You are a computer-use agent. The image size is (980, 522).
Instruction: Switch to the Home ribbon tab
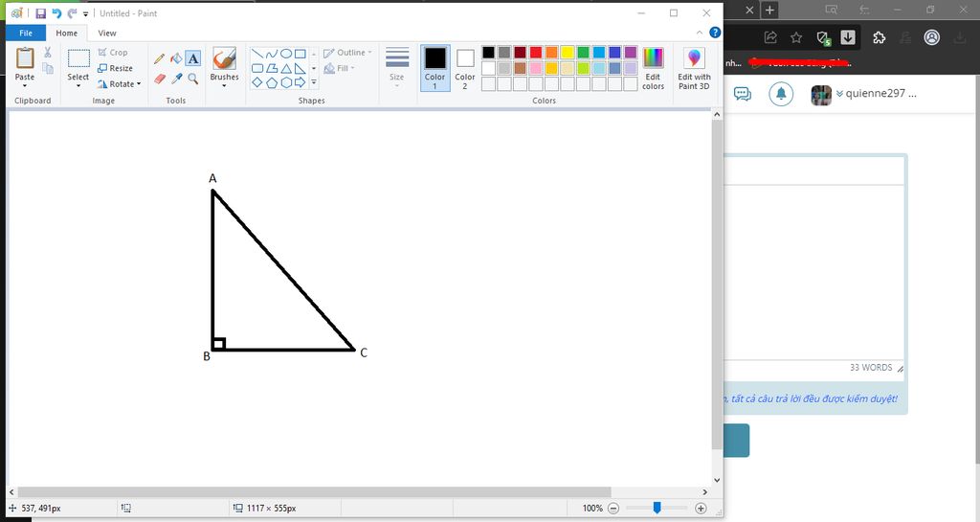(x=67, y=34)
